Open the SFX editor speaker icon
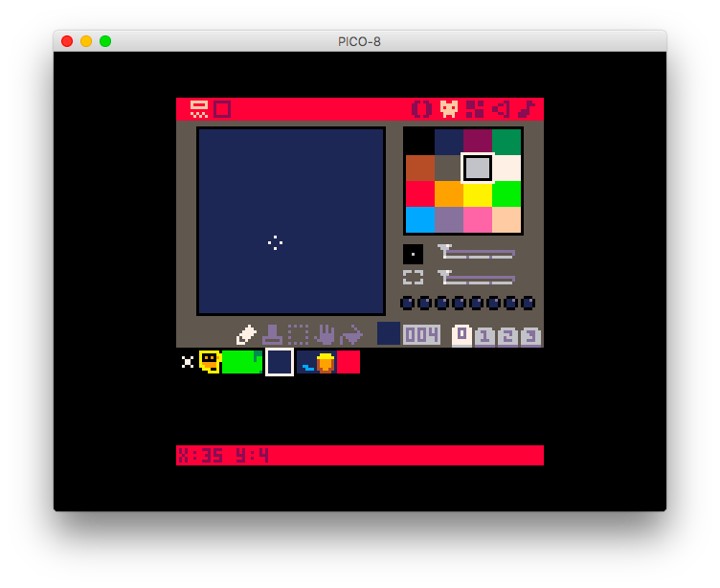This screenshot has height=588, width=720. (x=501, y=109)
